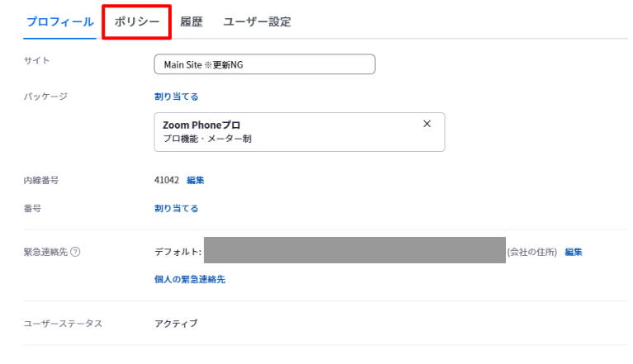Click the 緊急連絡先 field label
Viewport: 633px width, 364px height.
click(x=45, y=253)
